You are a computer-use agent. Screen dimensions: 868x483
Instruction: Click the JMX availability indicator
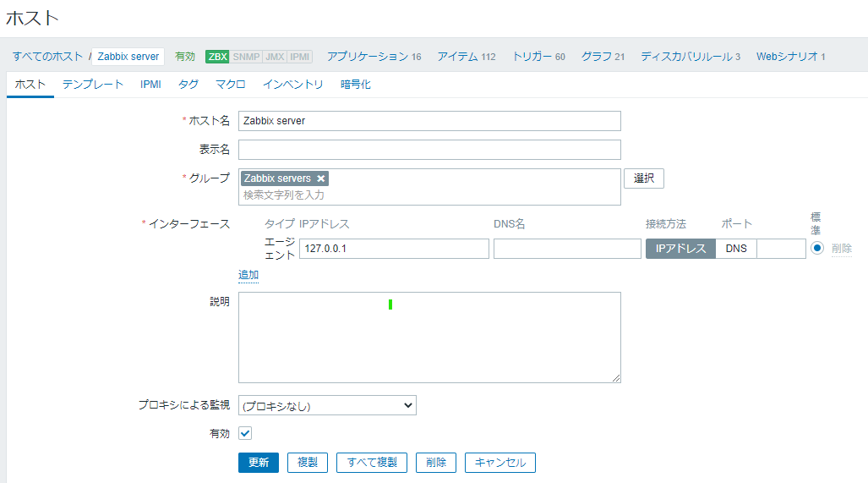(x=275, y=57)
